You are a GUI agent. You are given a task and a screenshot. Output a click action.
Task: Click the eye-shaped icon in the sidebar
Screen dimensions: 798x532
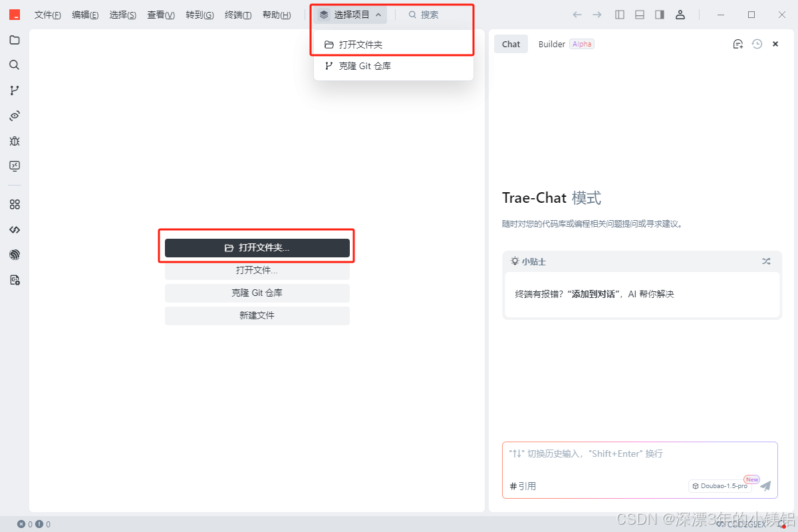click(x=14, y=116)
